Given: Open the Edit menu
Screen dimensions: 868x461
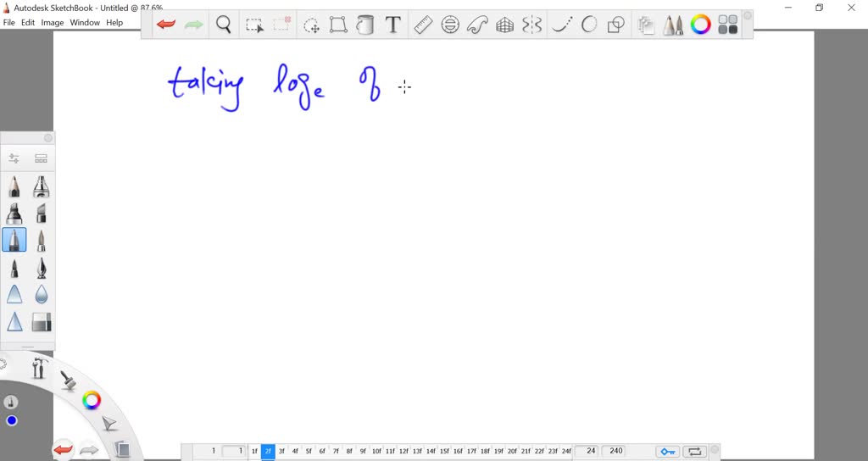Looking at the screenshot, I should pyautogui.click(x=28, y=23).
